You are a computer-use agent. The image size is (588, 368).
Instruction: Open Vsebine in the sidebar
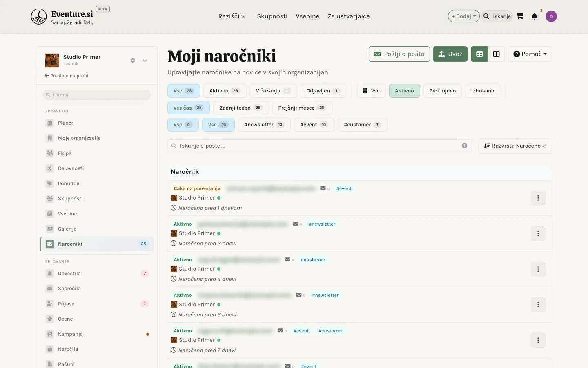pos(97,214)
